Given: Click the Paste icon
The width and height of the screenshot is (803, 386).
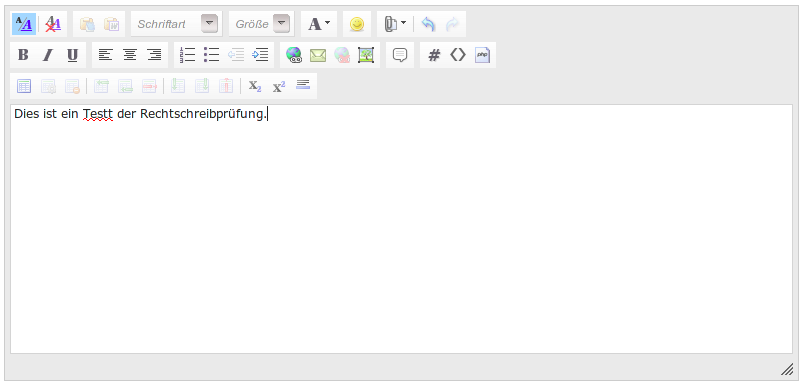Looking at the screenshot, I should tap(87, 24).
